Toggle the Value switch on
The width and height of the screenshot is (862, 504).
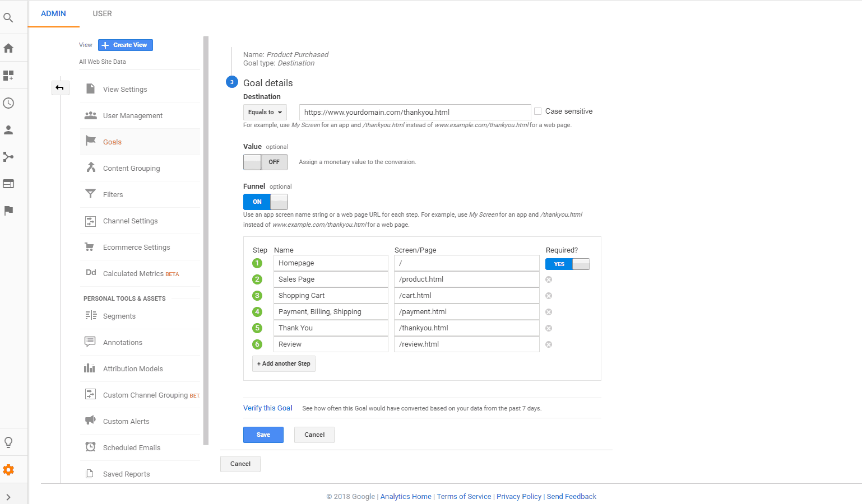tap(266, 162)
